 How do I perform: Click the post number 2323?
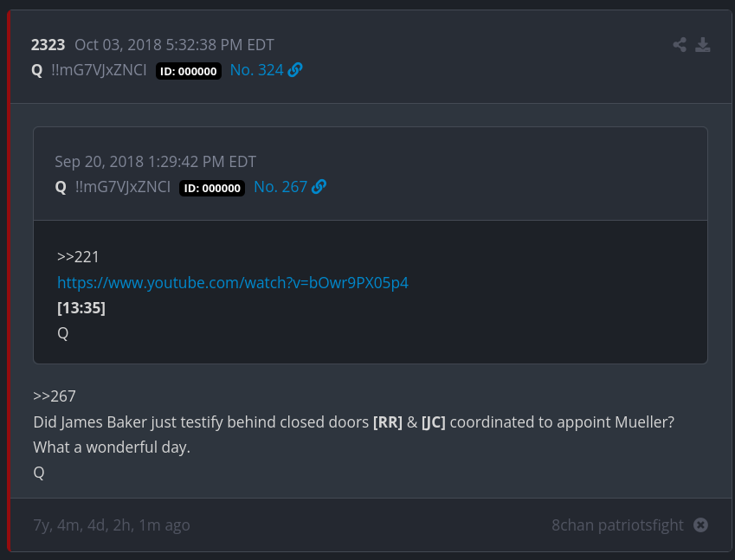48,45
